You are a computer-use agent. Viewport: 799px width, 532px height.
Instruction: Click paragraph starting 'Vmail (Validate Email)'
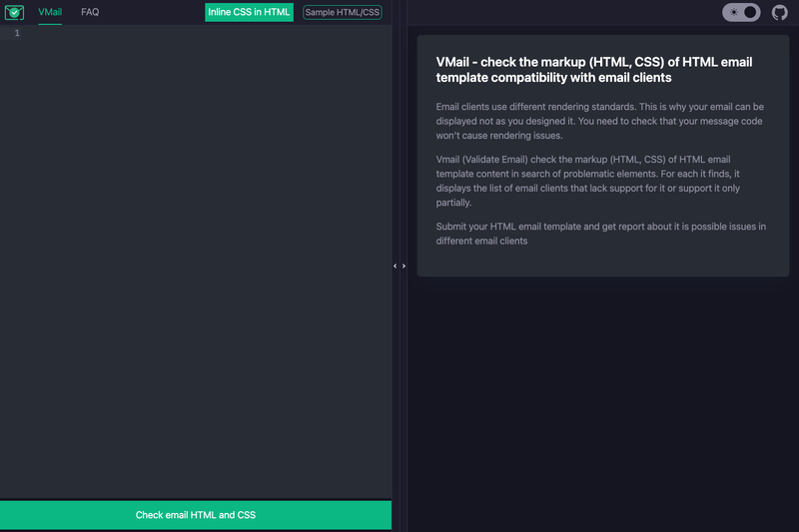click(588, 181)
